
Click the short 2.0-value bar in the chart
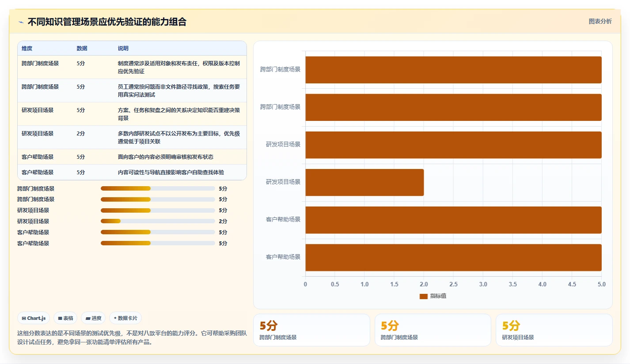click(364, 183)
